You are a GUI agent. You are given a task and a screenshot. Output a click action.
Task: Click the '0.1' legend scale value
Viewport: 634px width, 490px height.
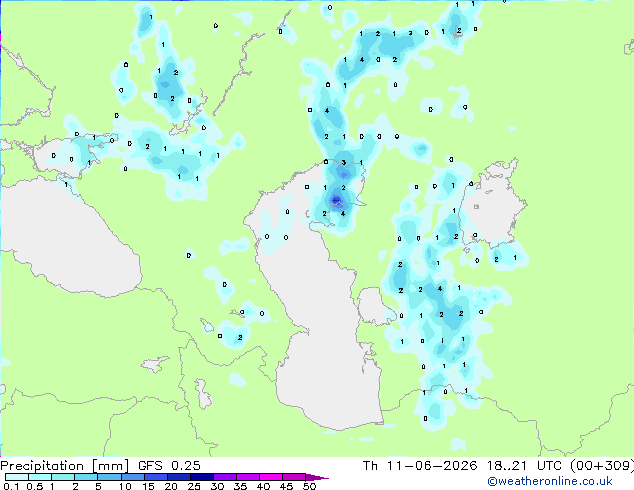11,486
